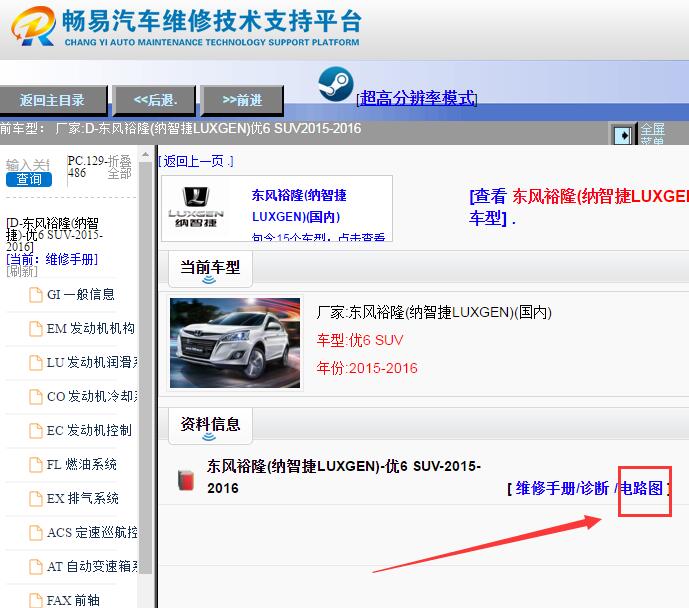Click the 查询 search button
Image resolution: width=689 pixels, height=608 pixels.
click(x=29, y=179)
